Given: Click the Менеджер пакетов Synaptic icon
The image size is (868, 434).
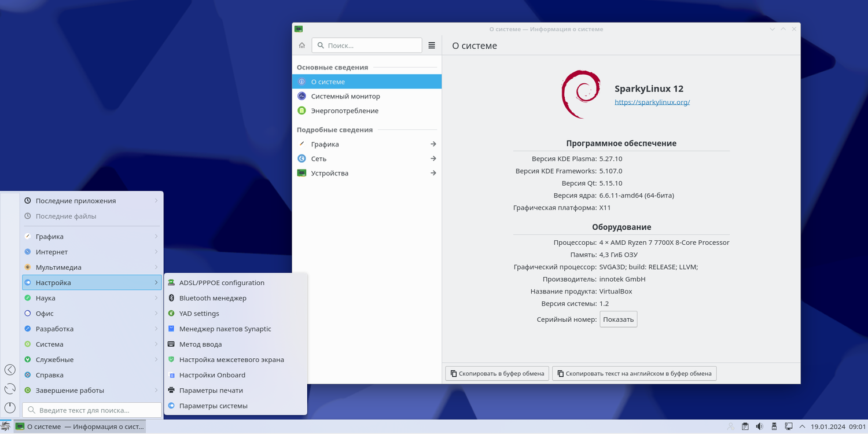Looking at the screenshot, I should coord(171,329).
